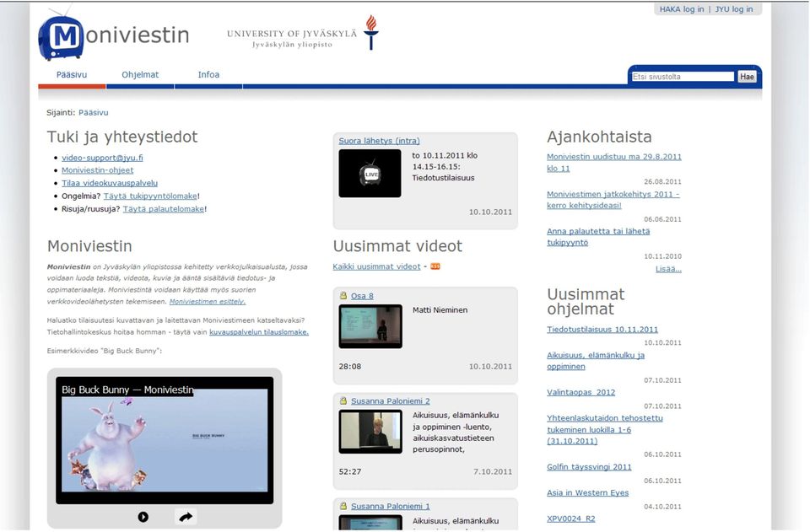This screenshot has width=810, height=532.
Task: Click the Hae search button
Action: pyautogui.click(x=747, y=77)
